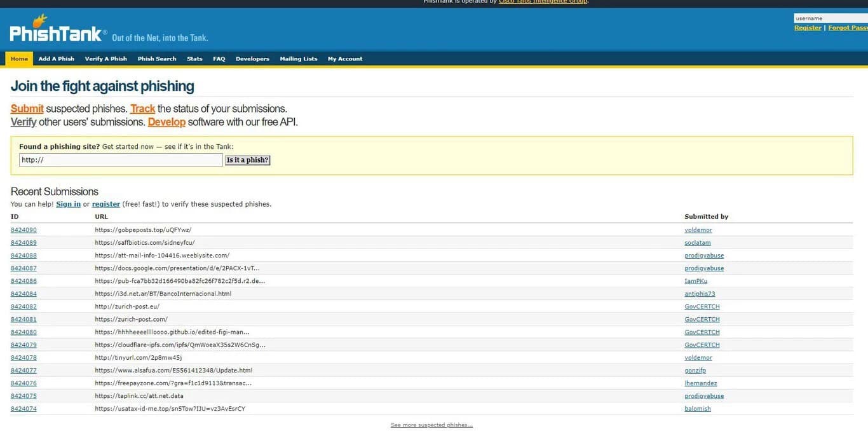Click the Verify headline link
This screenshot has width=868, height=431.
pos(24,122)
